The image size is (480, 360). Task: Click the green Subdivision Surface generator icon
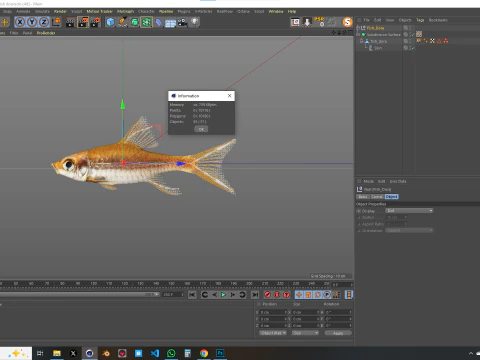[134, 22]
